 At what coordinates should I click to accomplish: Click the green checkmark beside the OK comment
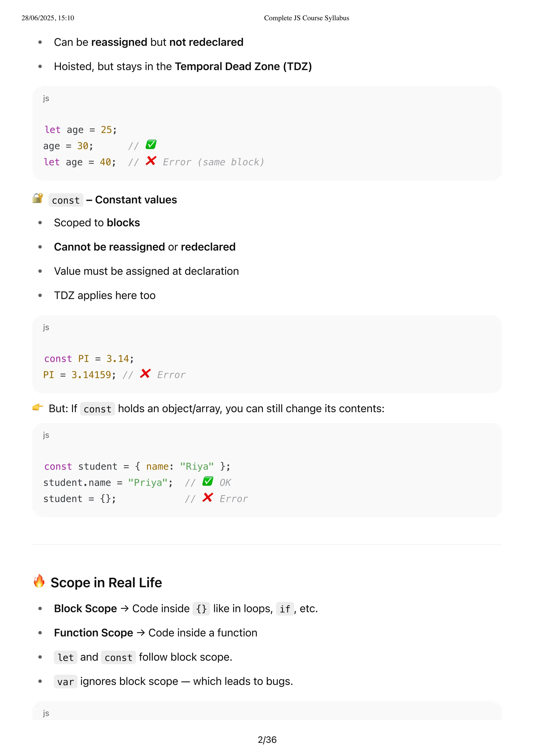pyautogui.click(x=208, y=481)
